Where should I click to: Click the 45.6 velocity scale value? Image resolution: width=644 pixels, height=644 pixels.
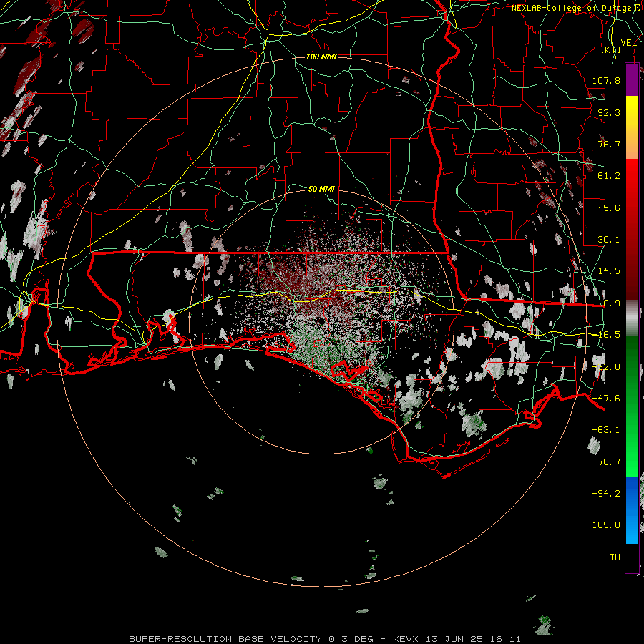(609, 208)
